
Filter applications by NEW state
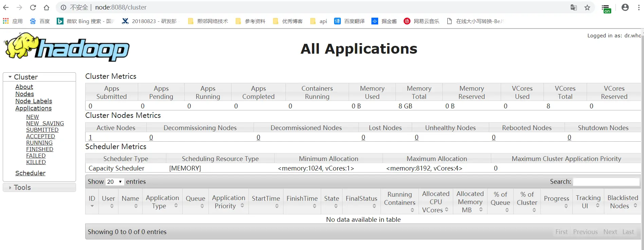click(33, 117)
